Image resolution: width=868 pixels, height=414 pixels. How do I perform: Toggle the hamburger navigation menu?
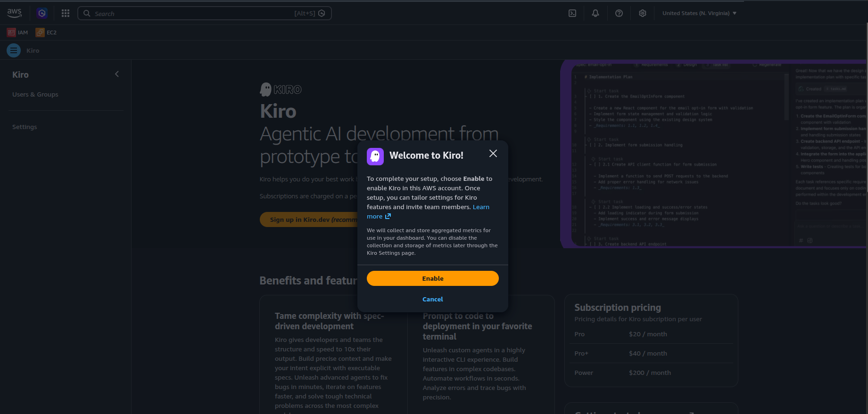pyautogui.click(x=14, y=50)
